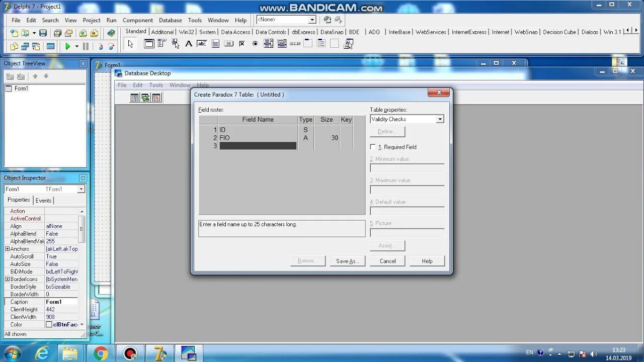This screenshot has height=362, width=644.
Task: Click the View Form icon
Action: pyautogui.click(x=25, y=46)
